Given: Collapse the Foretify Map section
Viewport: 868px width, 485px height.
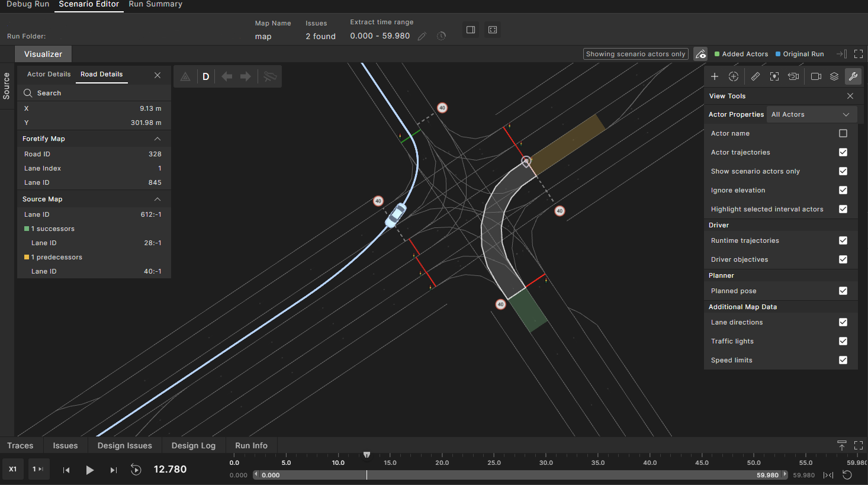Looking at the screenshot, I should 157,139.
